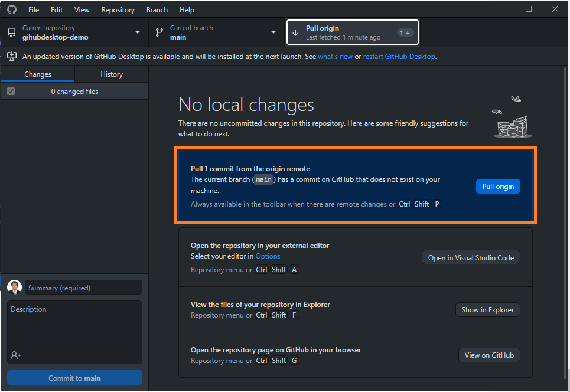
Task: Click the 'main' branch code label
Action: (x=263, y=179)
